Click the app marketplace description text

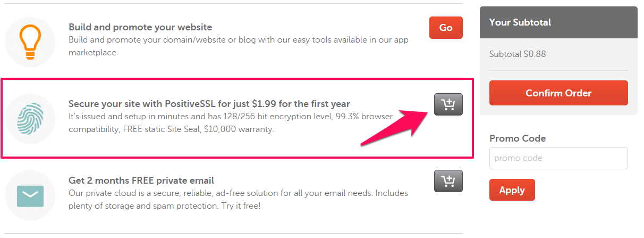tap(239, 46)
